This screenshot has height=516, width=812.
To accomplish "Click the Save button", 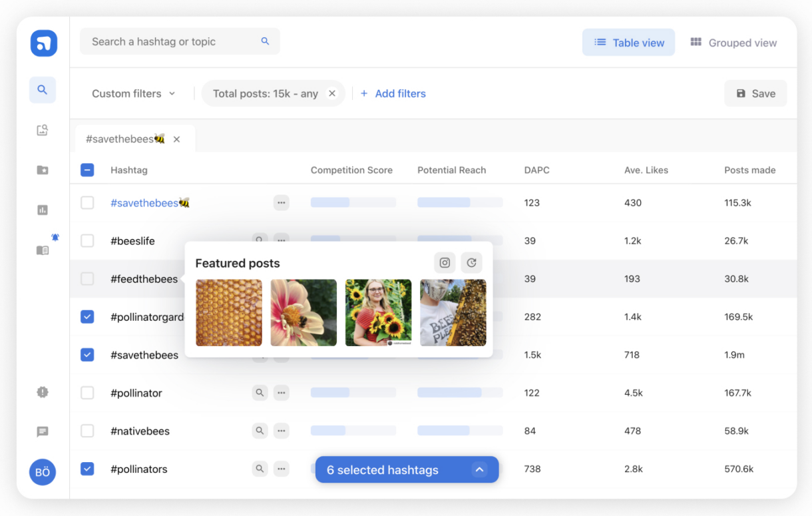I will pyautogui.click(x=755, y=94).
